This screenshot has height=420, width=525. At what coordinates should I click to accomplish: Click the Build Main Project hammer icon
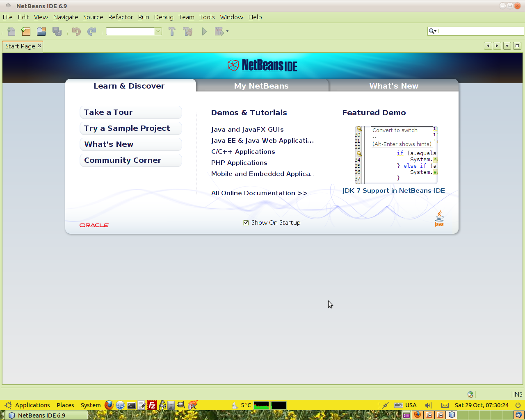coord(172,32)
